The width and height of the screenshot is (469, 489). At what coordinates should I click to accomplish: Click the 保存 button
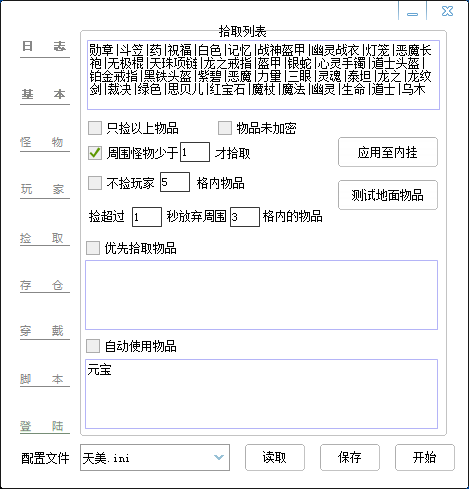(350, 457)
